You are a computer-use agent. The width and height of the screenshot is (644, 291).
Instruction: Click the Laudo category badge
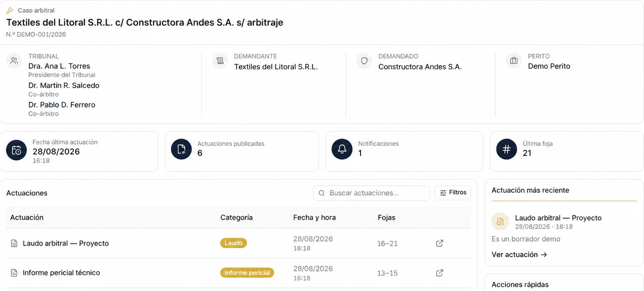pyautogui.click(x=233, y=243)
